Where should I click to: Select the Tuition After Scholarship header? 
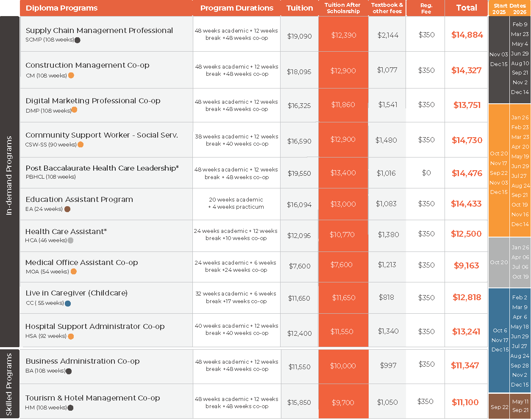[x=343, y=8]
